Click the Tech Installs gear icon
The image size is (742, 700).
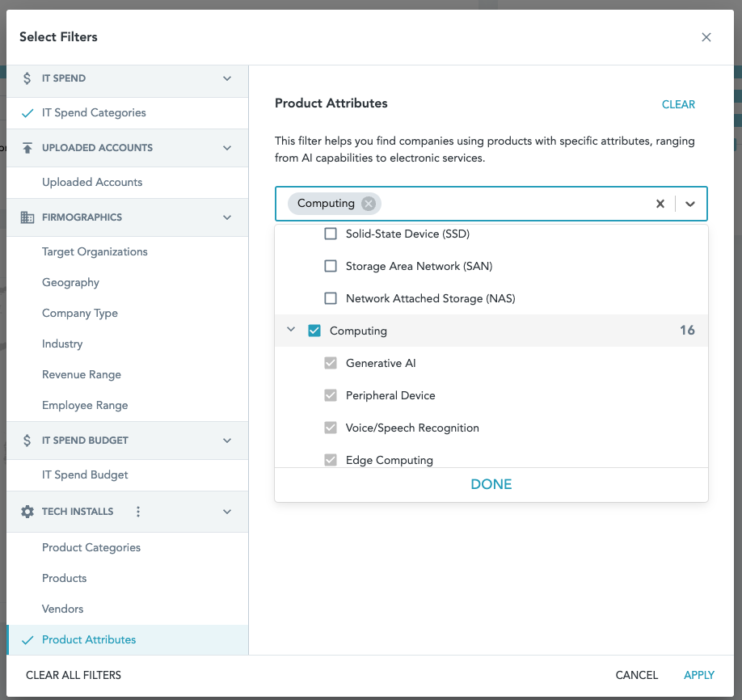pyautogui.click(x=27, y=512)
